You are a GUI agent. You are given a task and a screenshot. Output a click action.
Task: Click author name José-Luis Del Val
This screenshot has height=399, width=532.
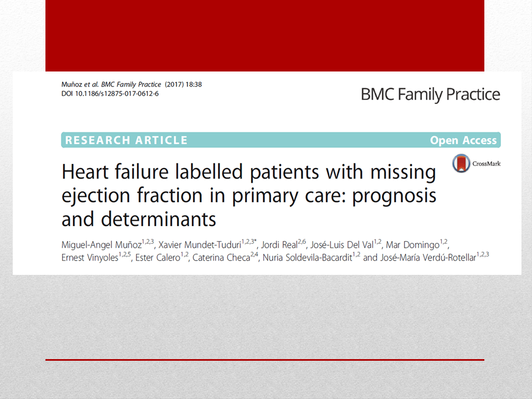(342, 244)
